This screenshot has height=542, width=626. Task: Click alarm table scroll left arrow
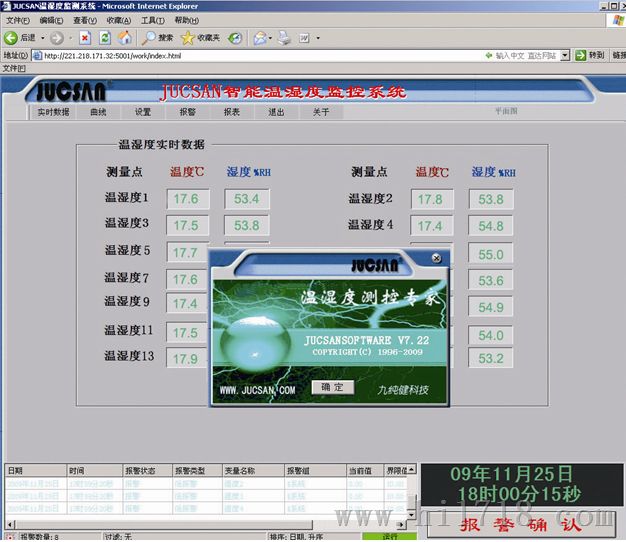click(10, 524)
